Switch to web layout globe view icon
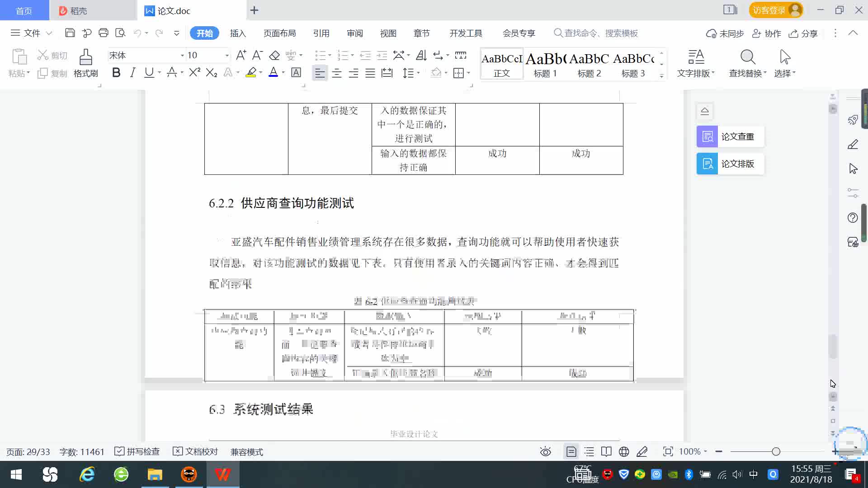The image size is (868, 488). click(624, 451)
